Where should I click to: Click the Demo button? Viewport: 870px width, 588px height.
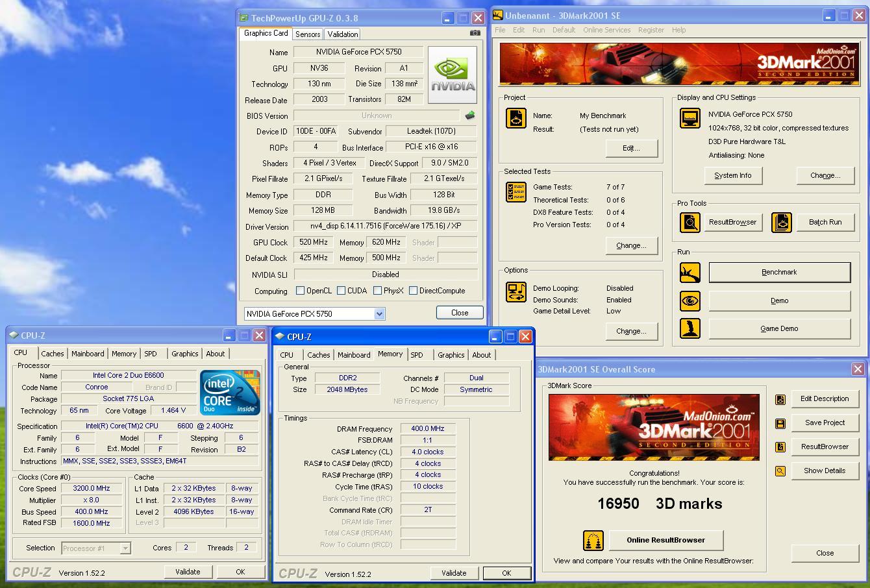(779, 301)
